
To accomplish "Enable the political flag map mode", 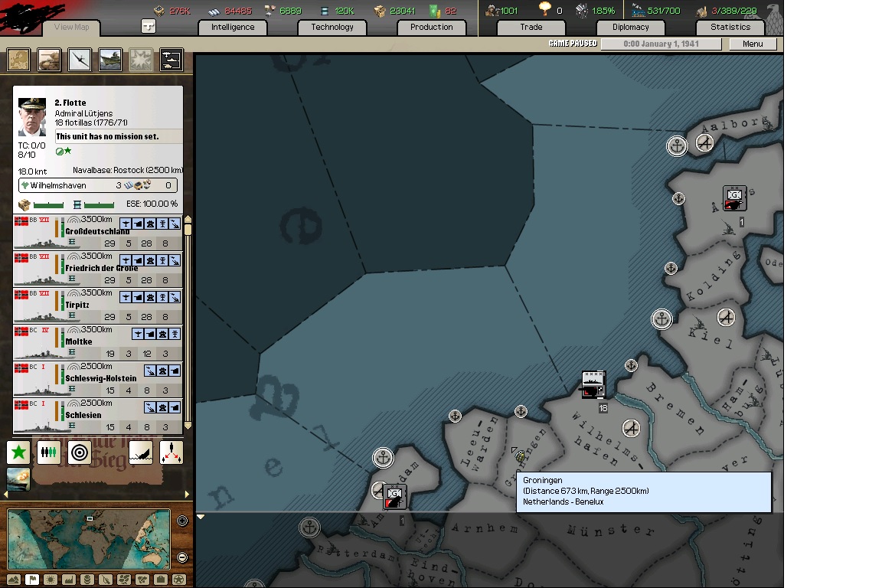I will click(32, 580).
